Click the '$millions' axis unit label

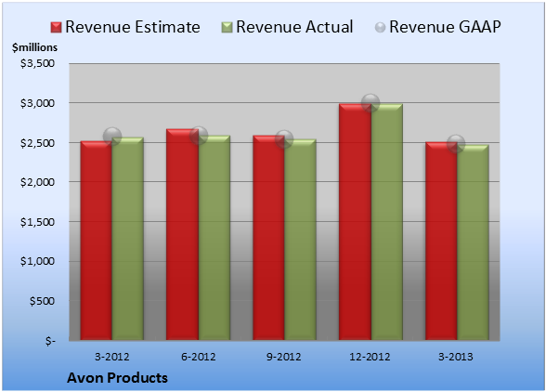34,47
